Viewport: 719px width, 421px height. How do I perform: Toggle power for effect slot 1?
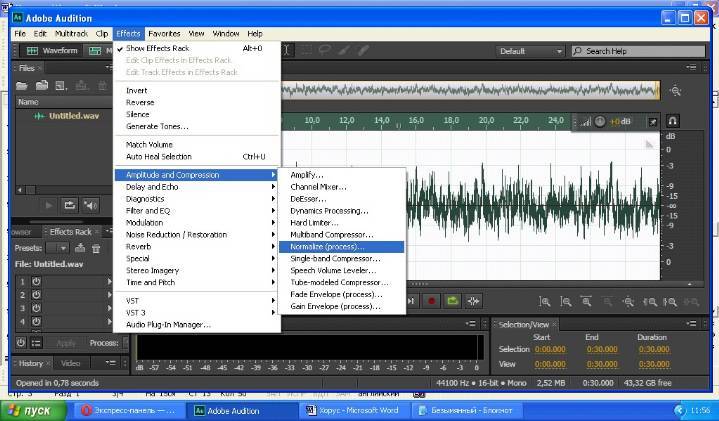point(36,281)
